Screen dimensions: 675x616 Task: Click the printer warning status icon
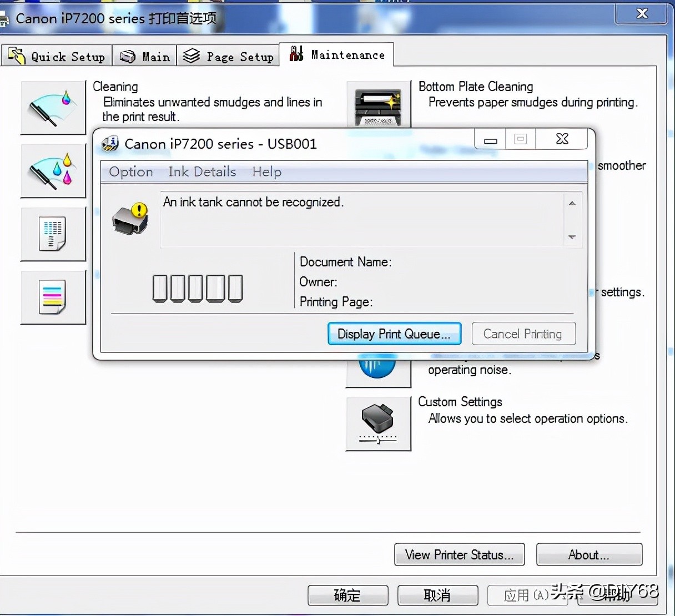131,218
